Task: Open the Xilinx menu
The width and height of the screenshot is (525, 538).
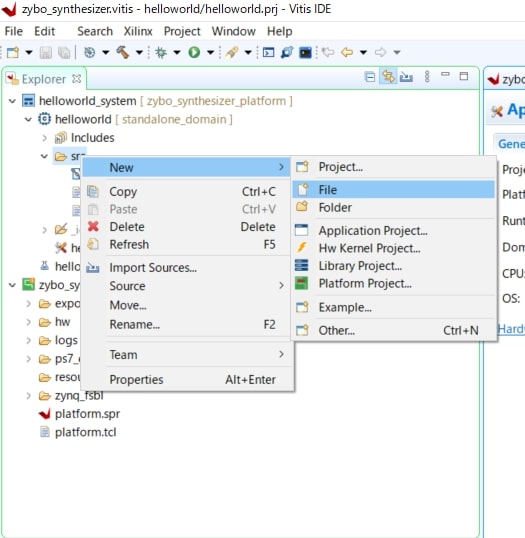Action: point(138,31)
